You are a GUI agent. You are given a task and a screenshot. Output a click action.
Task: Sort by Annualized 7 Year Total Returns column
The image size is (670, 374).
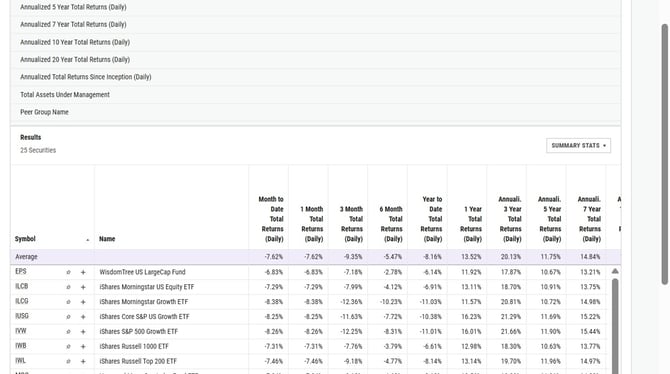590,219
